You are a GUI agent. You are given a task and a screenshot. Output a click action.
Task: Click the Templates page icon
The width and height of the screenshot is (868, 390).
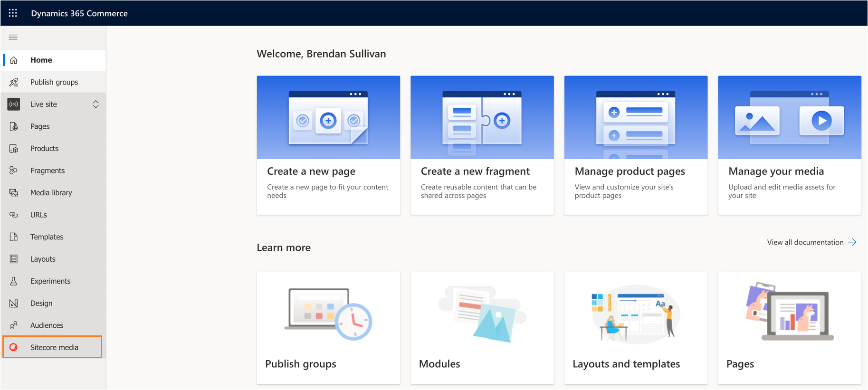tap(14, 237)
